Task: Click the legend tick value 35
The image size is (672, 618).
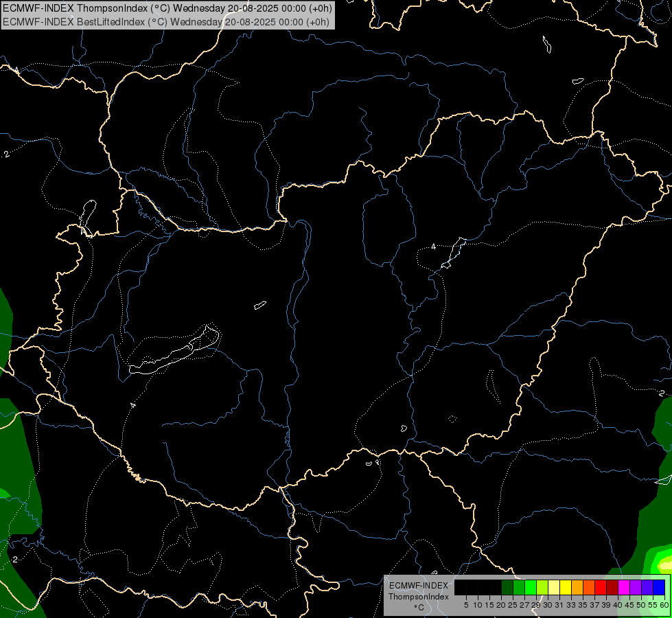Action: (x=583, y=605)
